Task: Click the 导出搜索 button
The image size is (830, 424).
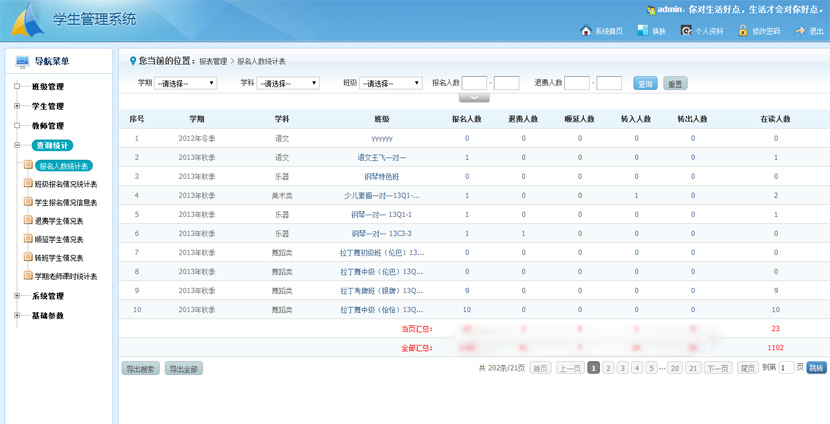Action: [x=140, y=368]
